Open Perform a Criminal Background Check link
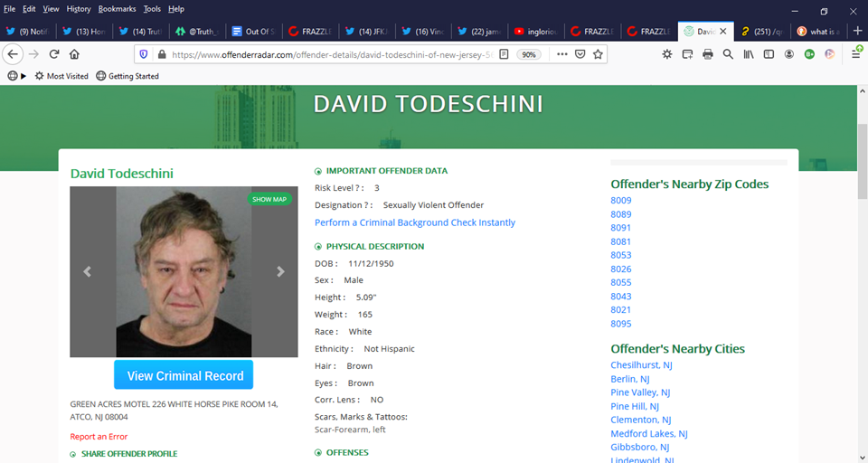The width and height of the screenshot is (868, 463). (x=415, y=222)
